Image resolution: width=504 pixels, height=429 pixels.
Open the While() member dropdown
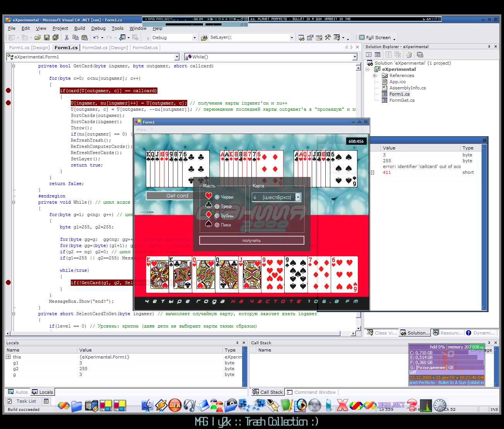[x=355, y=57]
